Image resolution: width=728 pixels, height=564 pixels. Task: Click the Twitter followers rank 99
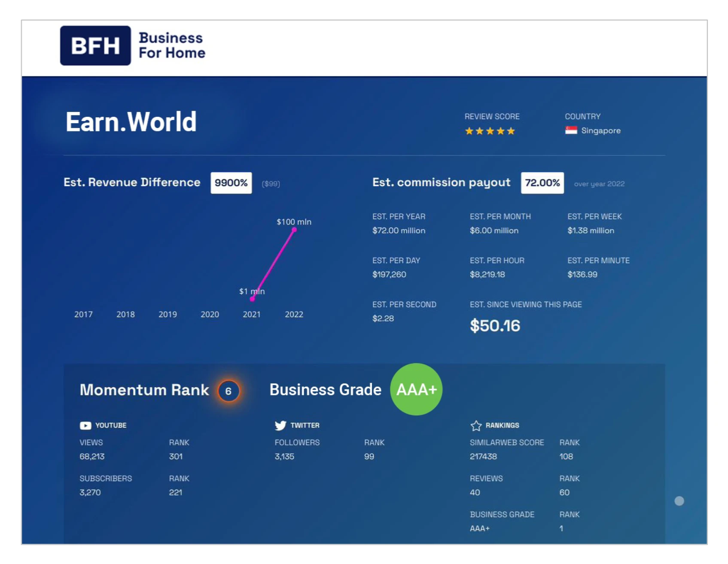369,456
